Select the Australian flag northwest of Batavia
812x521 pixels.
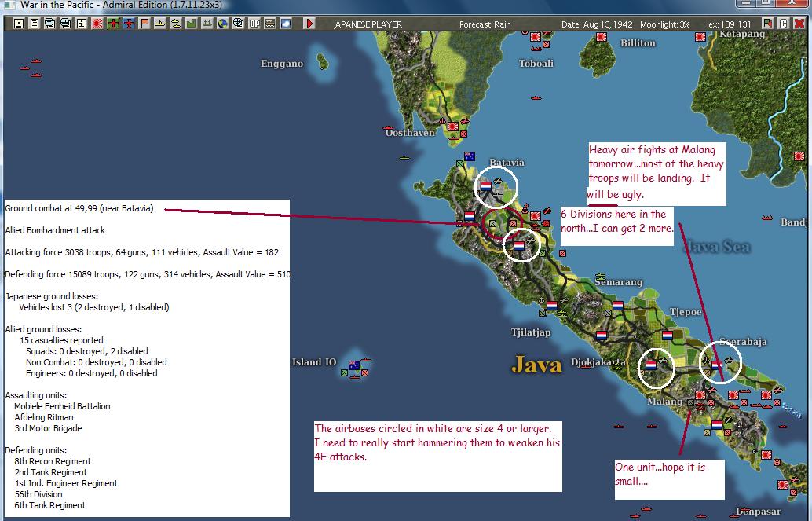click(470, 156)
